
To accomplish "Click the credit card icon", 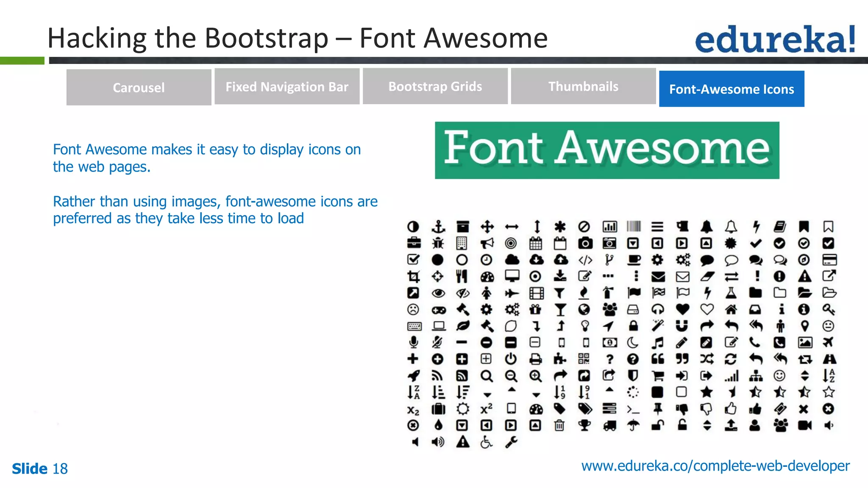I will 829,260.
